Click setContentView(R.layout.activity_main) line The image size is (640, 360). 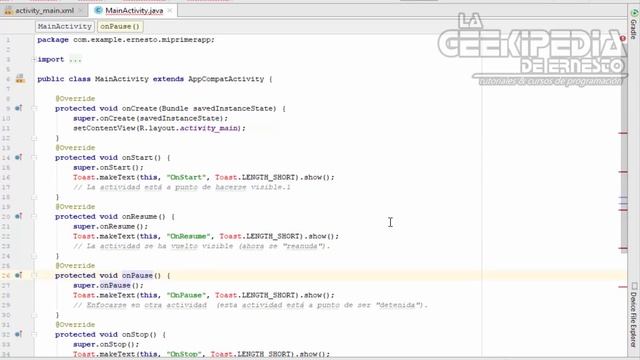pyautogui.click(x=159, y=128)
